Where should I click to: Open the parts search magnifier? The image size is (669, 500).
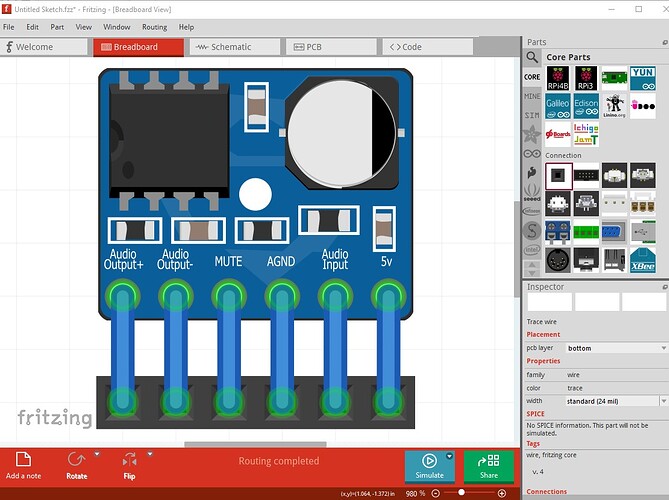[533, 57]
